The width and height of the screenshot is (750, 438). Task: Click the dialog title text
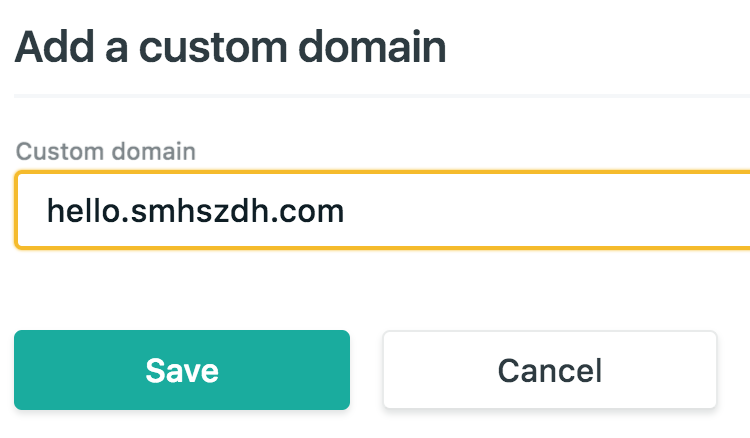pyautogui.click(x=230, y=47)
